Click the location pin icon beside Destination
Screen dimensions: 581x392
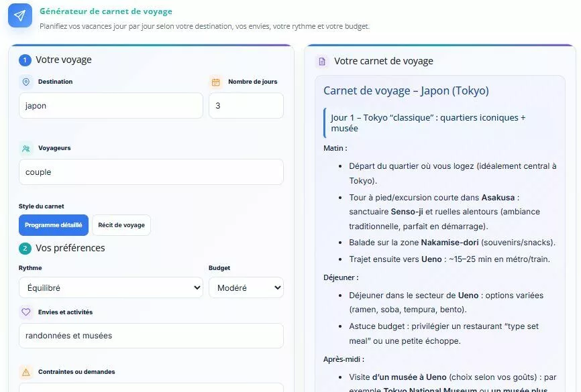tap(26, 82)
